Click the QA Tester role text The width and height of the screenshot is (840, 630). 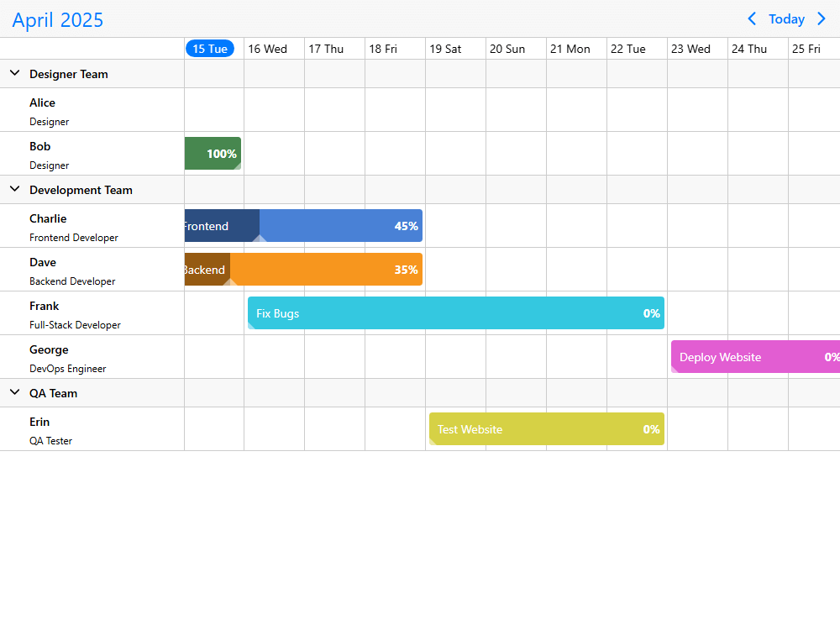click(51, 441)
